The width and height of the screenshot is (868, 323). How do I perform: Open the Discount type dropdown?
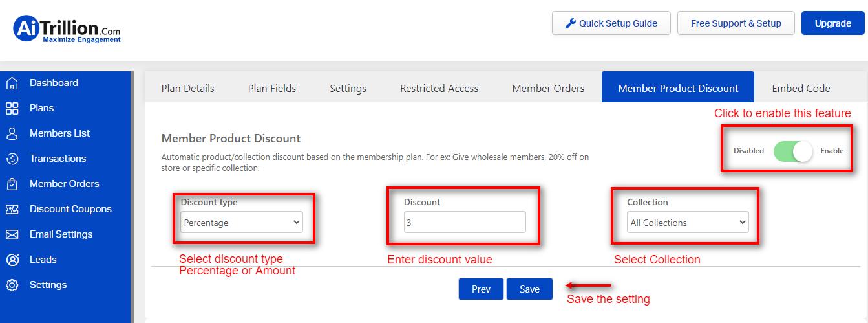(242, 223)
